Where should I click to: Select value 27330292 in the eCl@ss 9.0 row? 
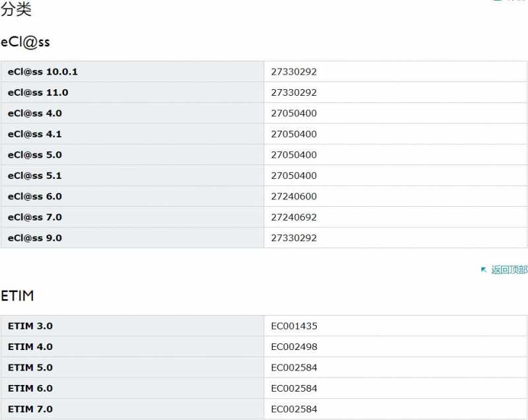[x=294, y=238]
